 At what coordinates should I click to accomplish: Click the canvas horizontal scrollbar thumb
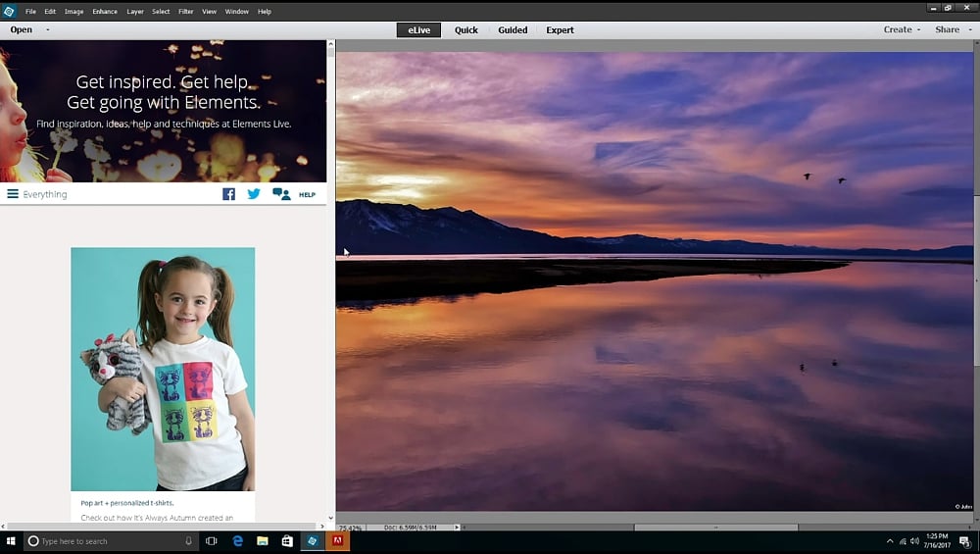coord(716,528)
